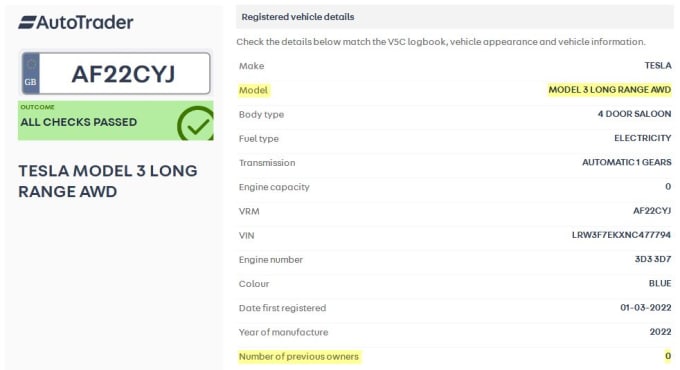Click the ALL CHECKS PASSED outcome banner
The image size is (680, 370).
tap(116, 121)
